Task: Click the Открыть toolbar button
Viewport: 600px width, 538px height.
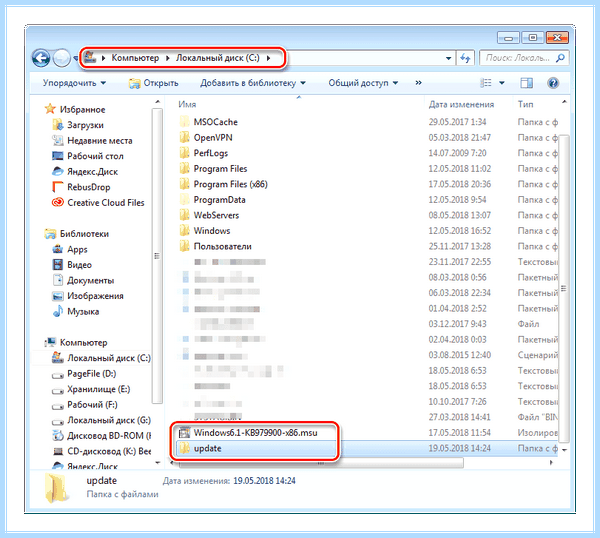Action: click(154, 83)
